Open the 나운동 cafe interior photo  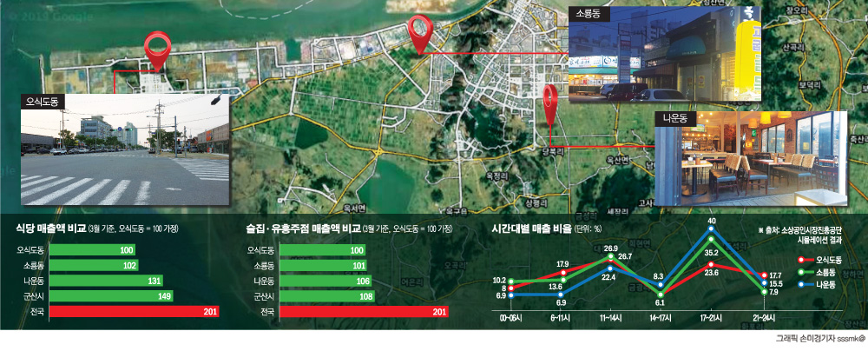[751, 158]
